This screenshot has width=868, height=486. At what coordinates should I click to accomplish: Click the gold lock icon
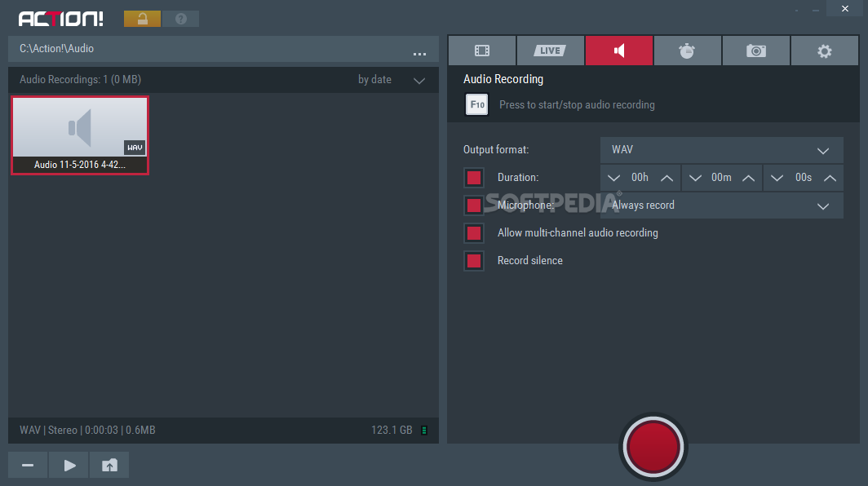(142, 19)
